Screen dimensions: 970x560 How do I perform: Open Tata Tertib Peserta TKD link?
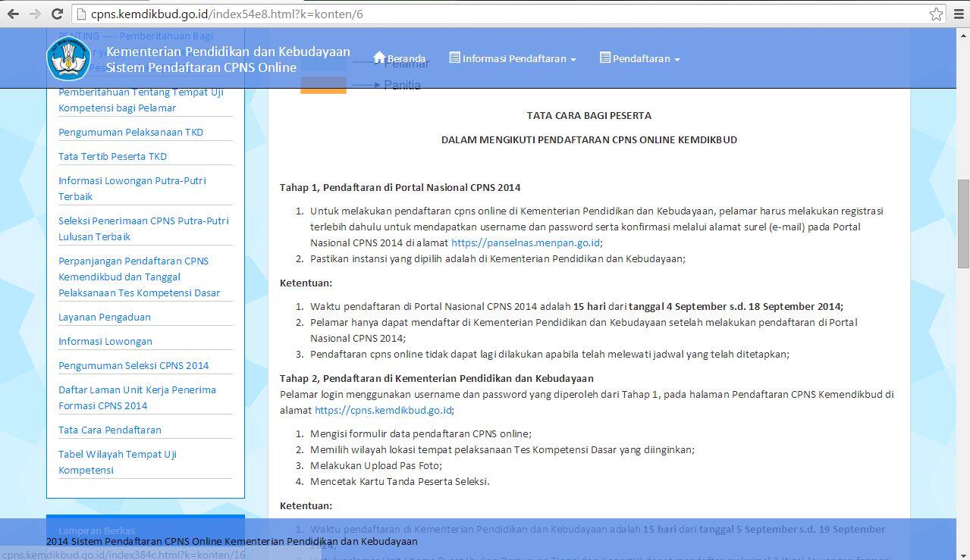click(112, 156)
